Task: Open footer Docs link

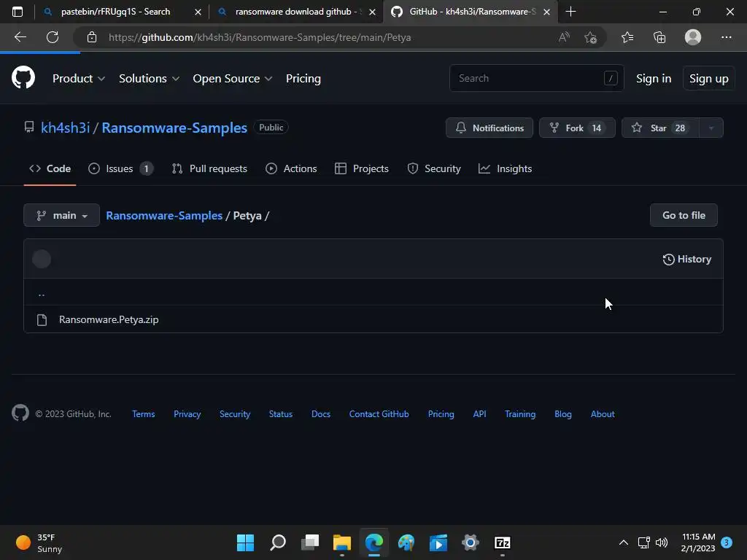Action: 321,414
